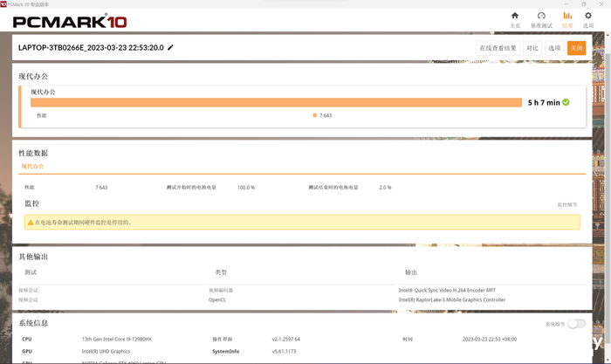Click the 7 643 score under the bar
Screen dimensions: 611x364
tap(326, 115)
